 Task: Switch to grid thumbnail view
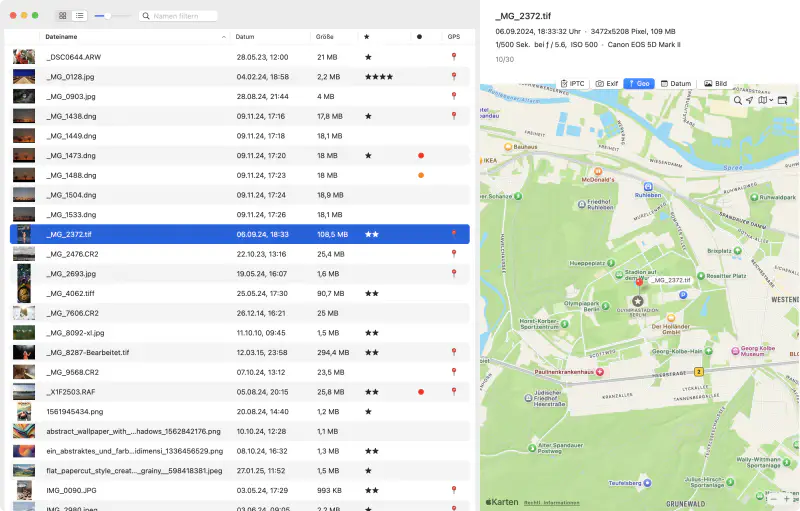click(x=63, y=16)
